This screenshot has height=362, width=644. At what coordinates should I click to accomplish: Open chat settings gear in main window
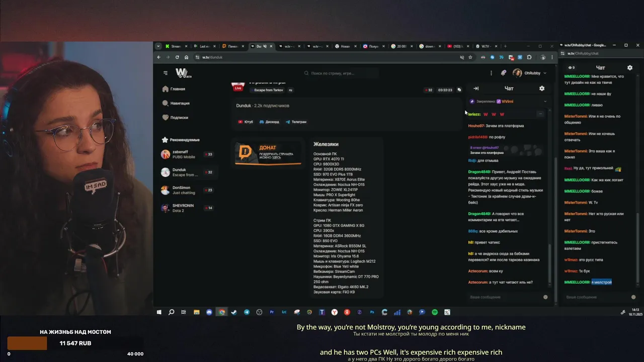click(542, 88)
